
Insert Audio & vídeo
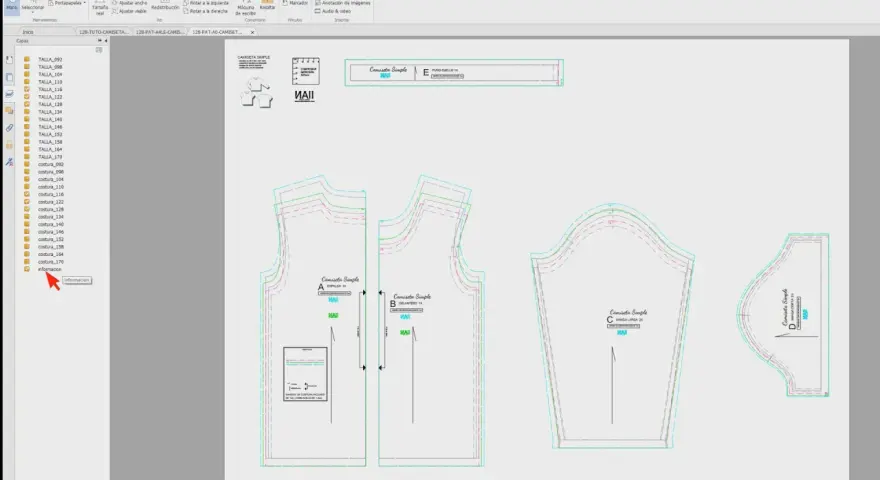click(333, 11)
